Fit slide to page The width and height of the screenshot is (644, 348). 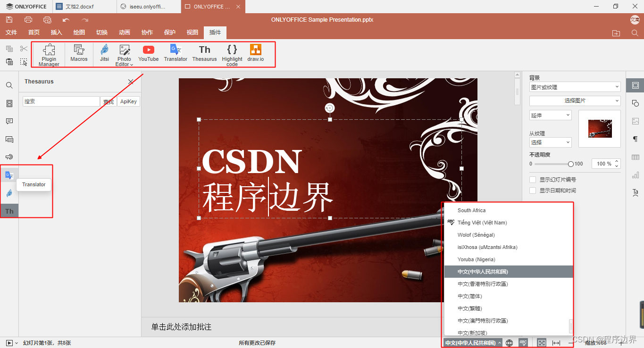click(x=542, y=343)
